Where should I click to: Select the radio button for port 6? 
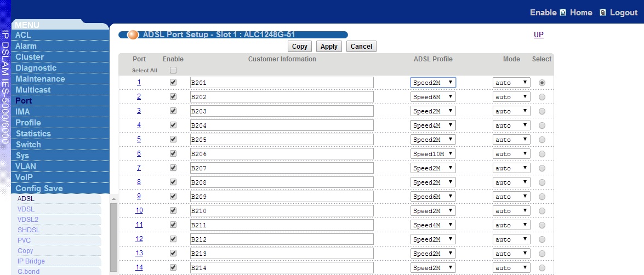[x=542, y=154]
